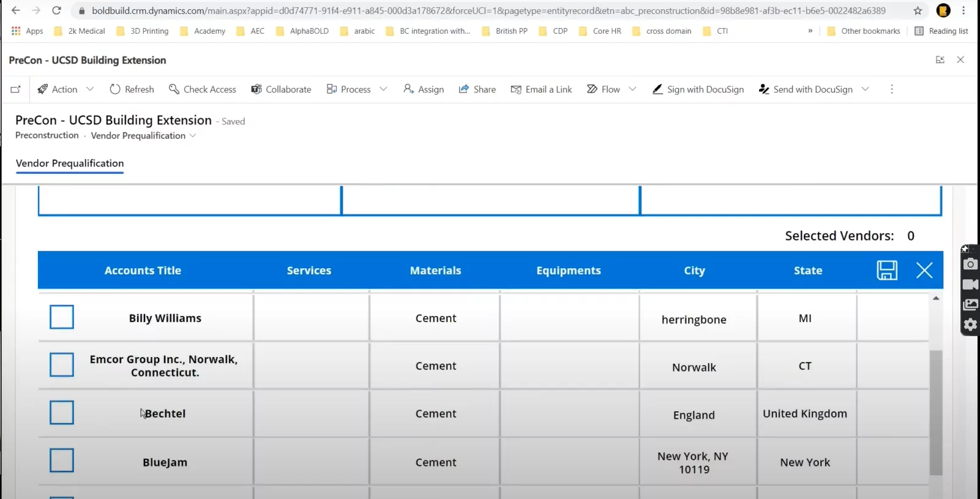Click the 'Selected Vendors:' label

pyautogui.click(x=839, y=236)
